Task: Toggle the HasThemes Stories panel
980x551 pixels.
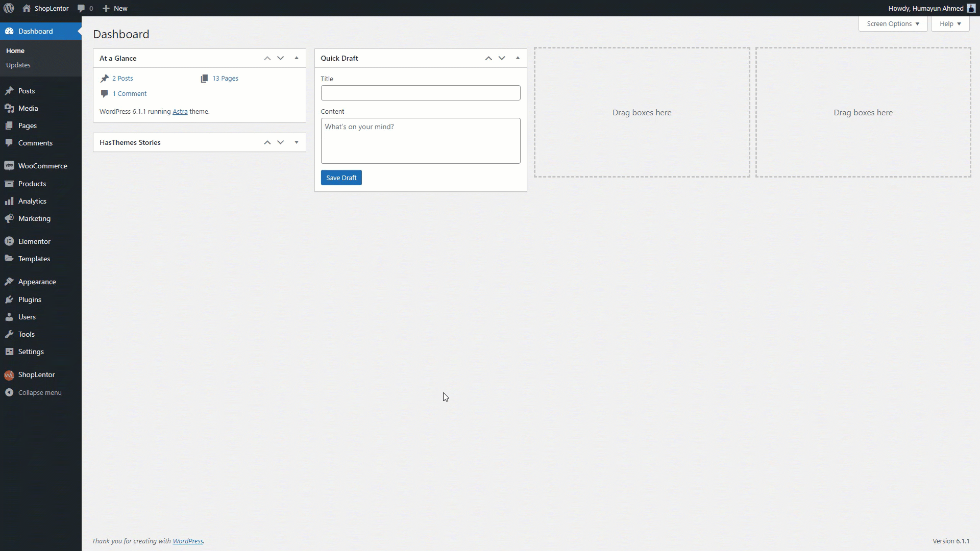Action: [x=297, y=142]
